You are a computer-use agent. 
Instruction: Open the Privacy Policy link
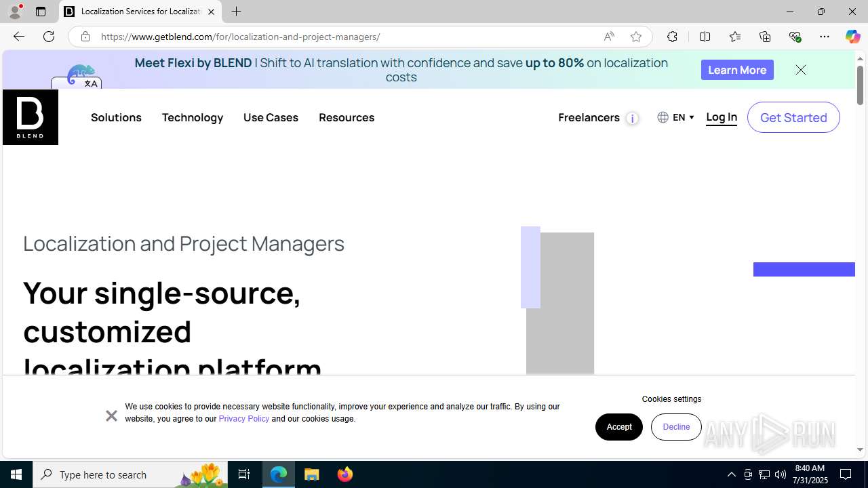[x=244, y=419]
